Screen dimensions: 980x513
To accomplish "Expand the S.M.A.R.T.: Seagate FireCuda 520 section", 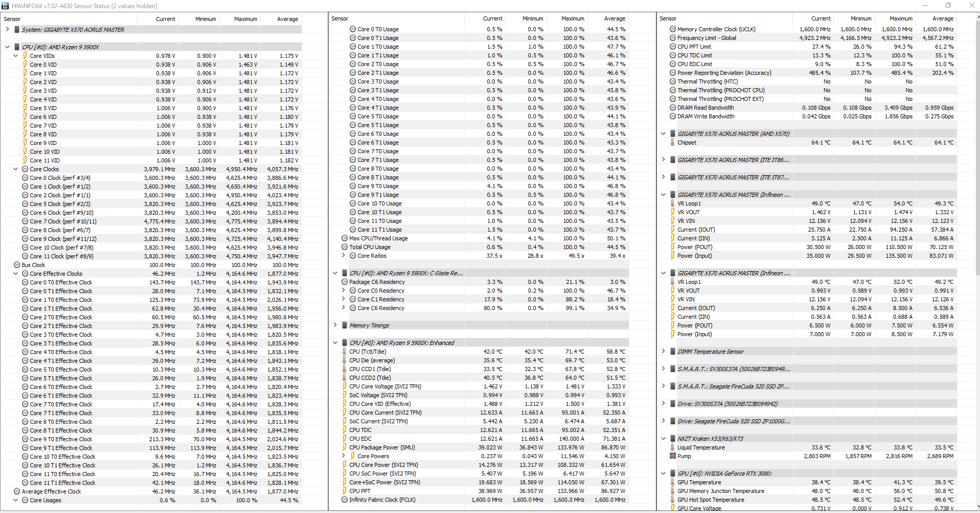I will pos(664,386).
